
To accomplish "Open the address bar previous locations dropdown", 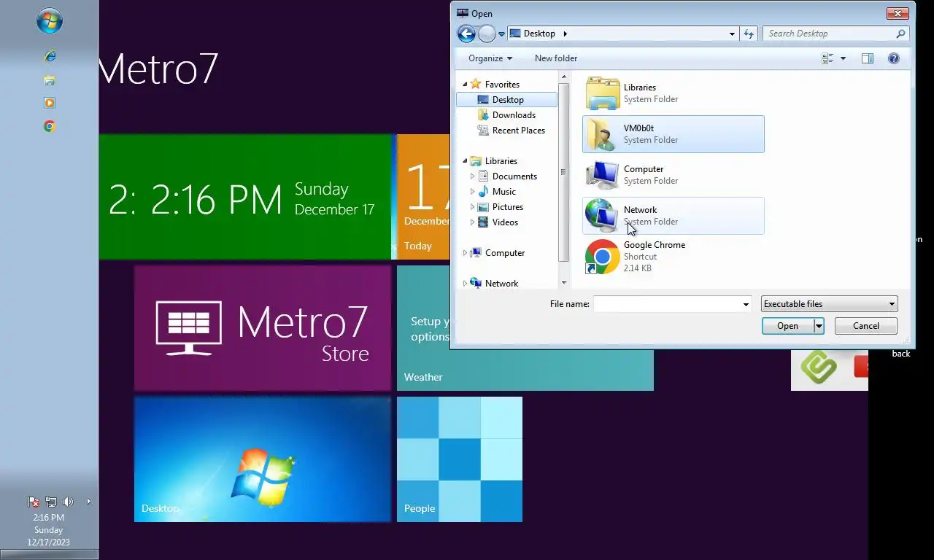I will click(x=732, y=34).
